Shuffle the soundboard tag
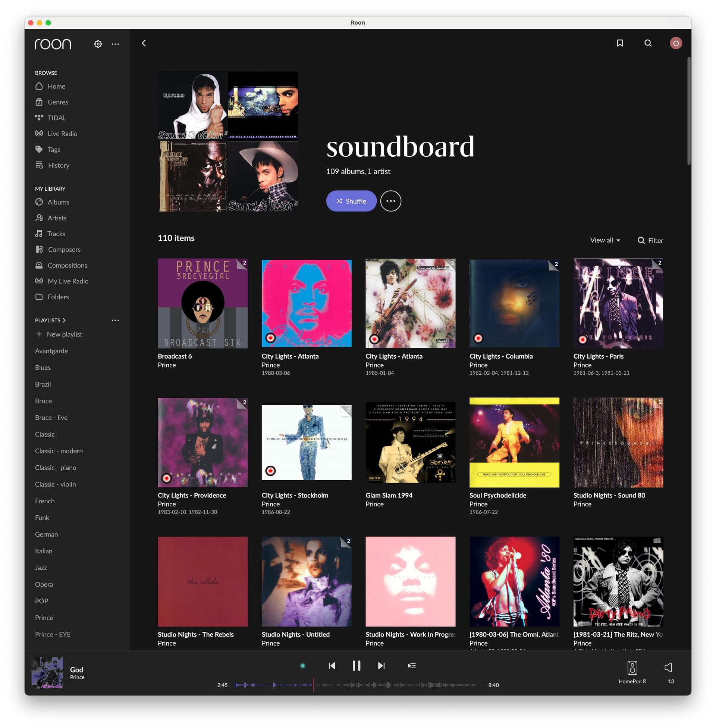 [x=351, y=201]
